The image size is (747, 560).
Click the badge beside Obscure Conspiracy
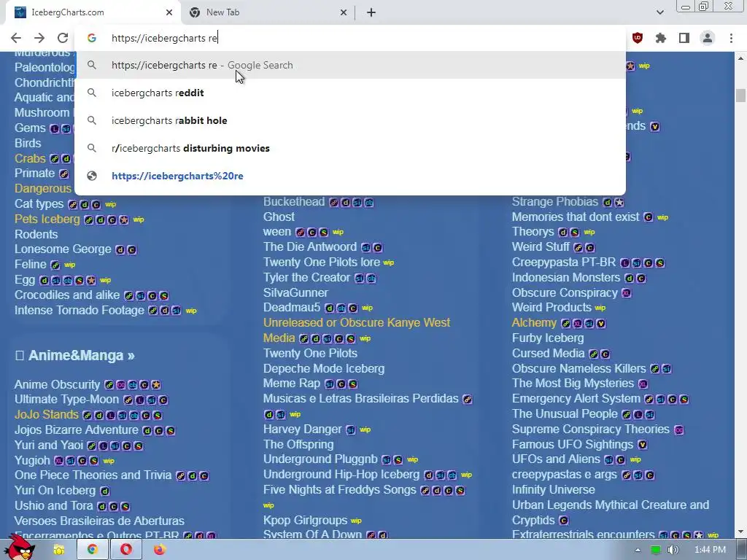pos(627,293)
